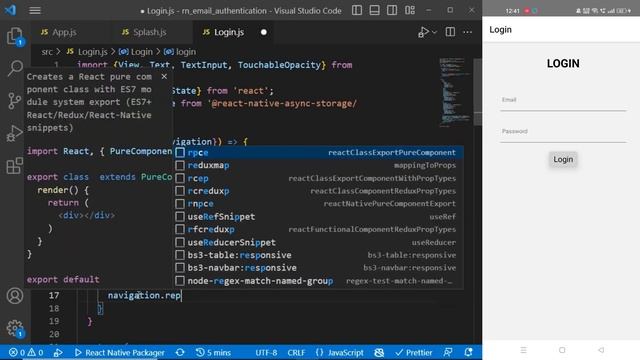This screenshot has height=360, width=640.
Task: Click the React Native Packager status item
Action: point(120,352)
